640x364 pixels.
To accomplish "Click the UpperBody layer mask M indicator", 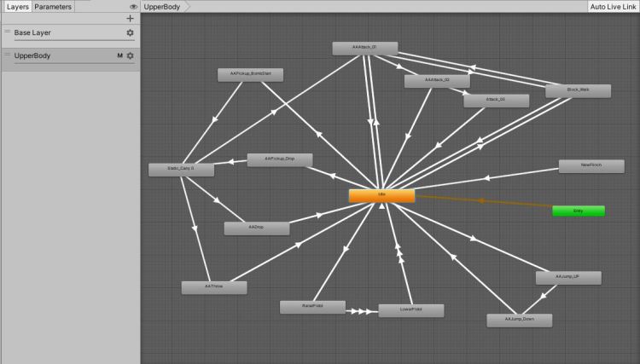I will [x=119, y=56].
